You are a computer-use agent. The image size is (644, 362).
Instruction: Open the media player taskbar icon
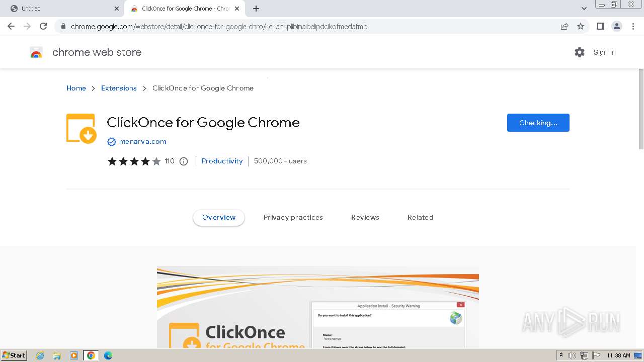[74, 355]
